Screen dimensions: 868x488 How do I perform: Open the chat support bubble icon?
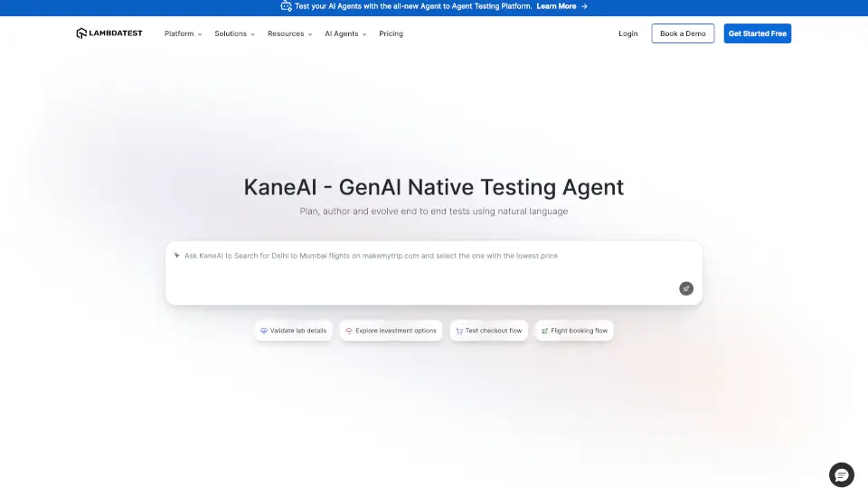coord(842,474)
